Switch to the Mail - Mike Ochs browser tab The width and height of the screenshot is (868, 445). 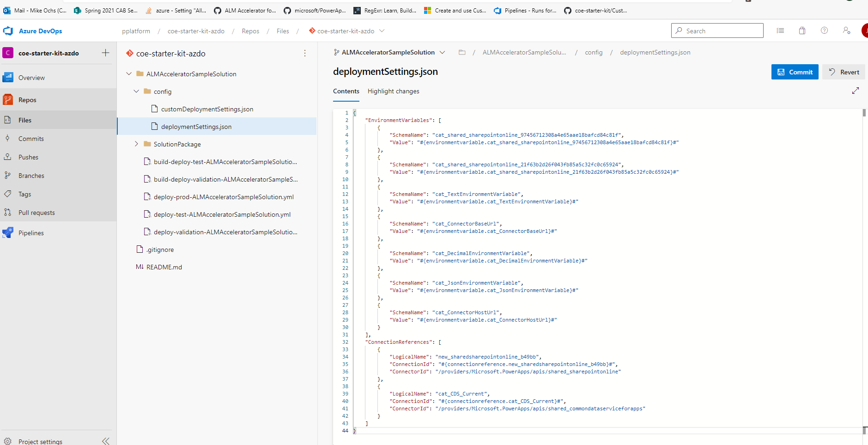tap(36, 10)
